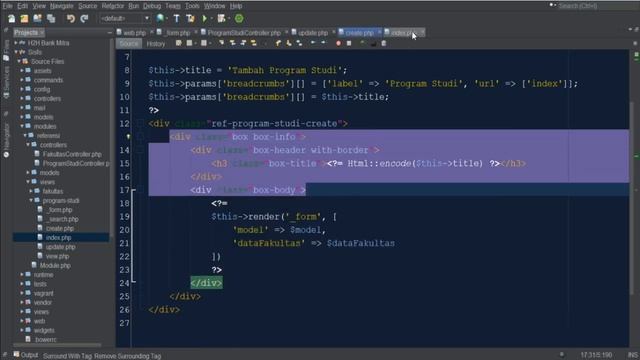Collapse the modules folder
The width and height of the screenshot is (640, 360).
(x=22, y=126)
